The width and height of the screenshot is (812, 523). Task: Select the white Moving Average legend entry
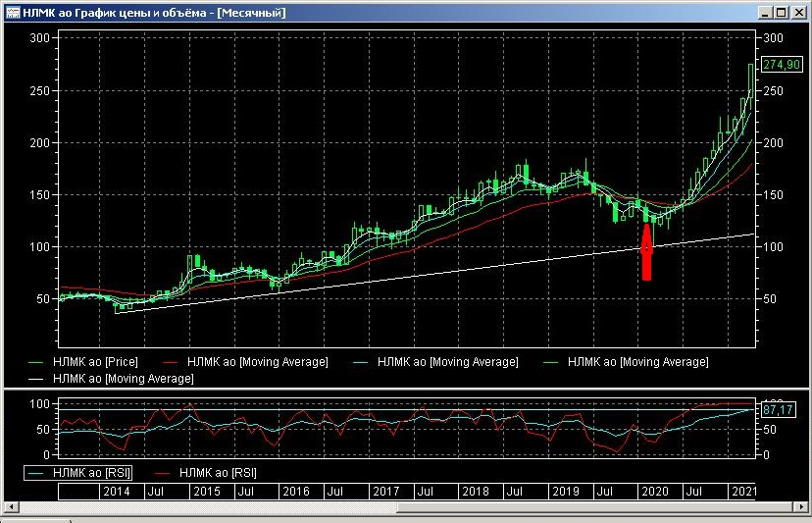click(x=111, y=379)
